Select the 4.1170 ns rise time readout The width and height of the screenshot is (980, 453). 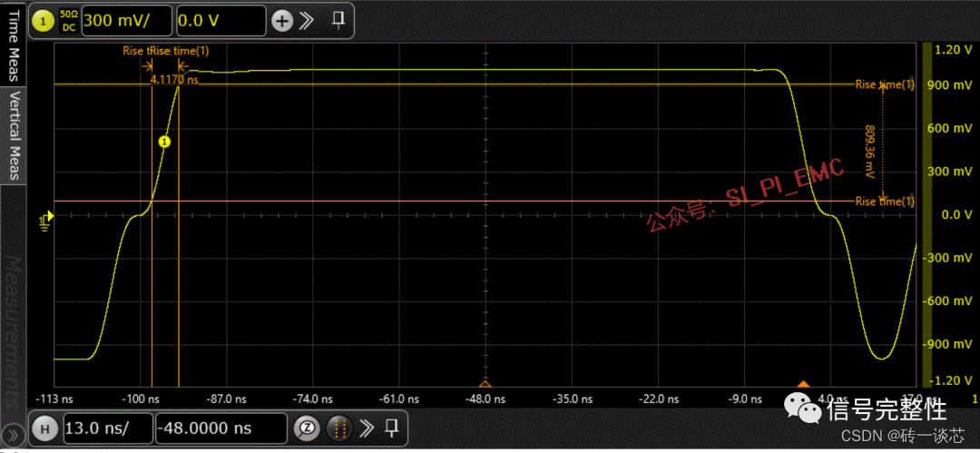click(173, 80)
